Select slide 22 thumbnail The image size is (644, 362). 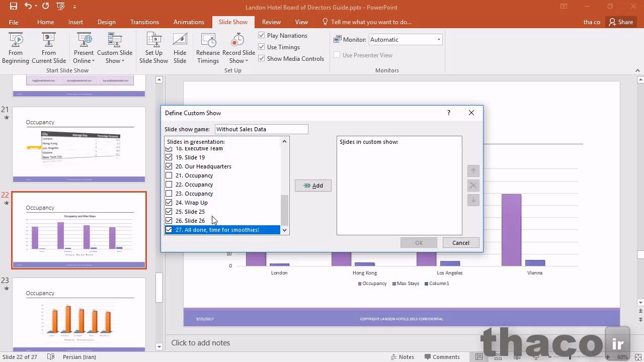tap(79, 230)
